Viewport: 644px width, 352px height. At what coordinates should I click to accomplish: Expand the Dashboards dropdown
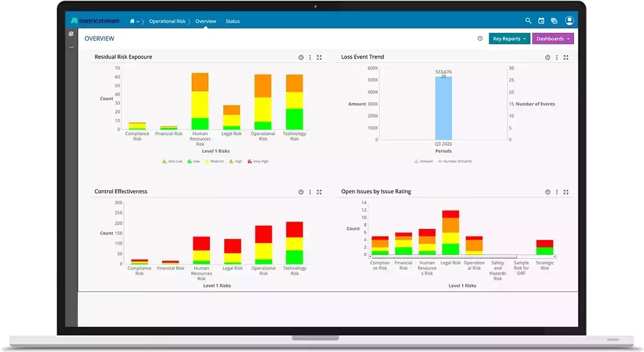[x=553, y=39]
